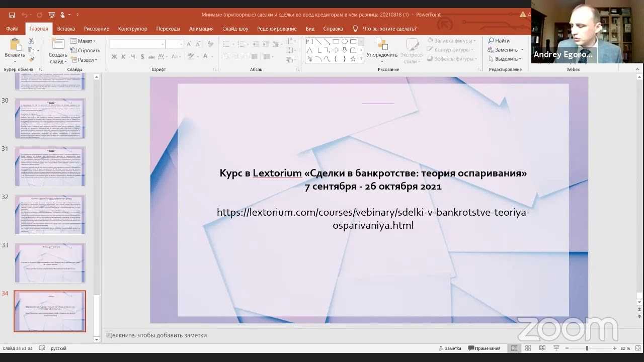644x362 pixels.
Task: Switch to Normal view in status bar
Action: (x=514, y=348)
